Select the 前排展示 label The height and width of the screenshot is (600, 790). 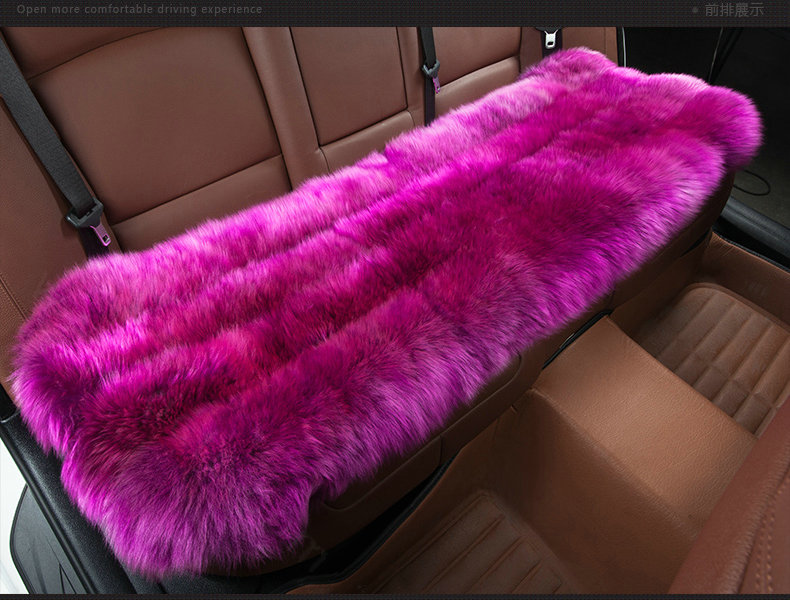point(733,10)
